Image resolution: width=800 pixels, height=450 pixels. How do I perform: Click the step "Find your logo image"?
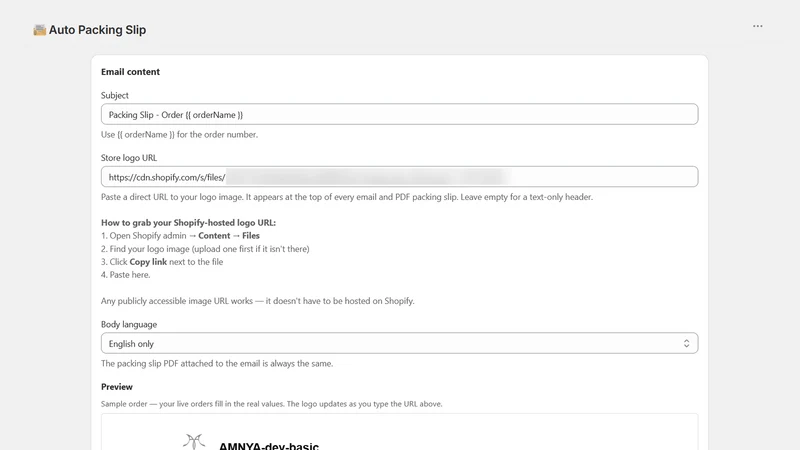click(x=205, y=249)
